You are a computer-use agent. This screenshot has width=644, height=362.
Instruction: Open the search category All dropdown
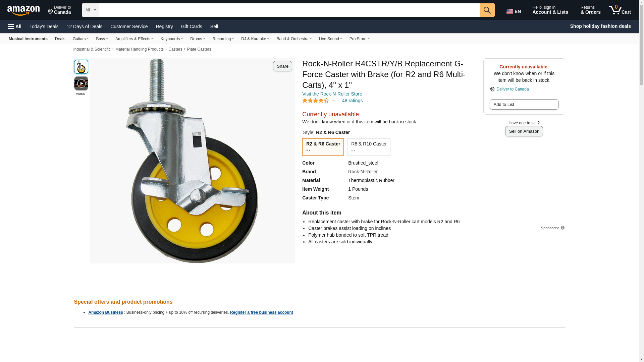pos(90,10)
